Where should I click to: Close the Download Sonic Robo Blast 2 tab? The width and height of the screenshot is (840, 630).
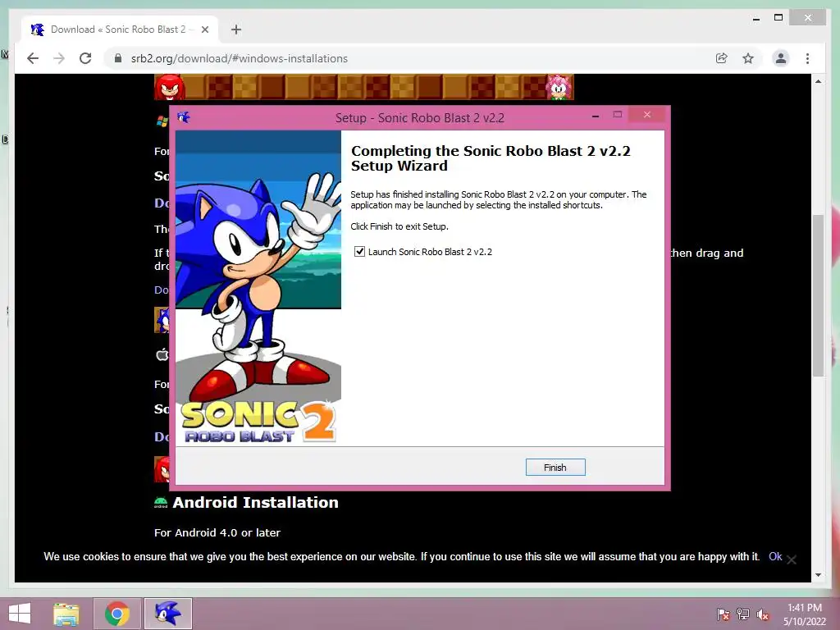coord(204,30)
